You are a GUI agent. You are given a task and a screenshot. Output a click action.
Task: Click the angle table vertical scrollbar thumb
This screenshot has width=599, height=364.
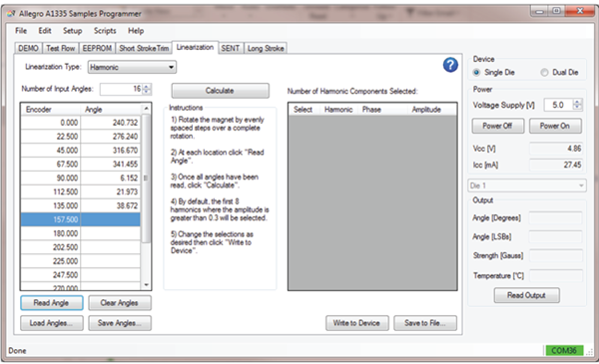point(146,179)
